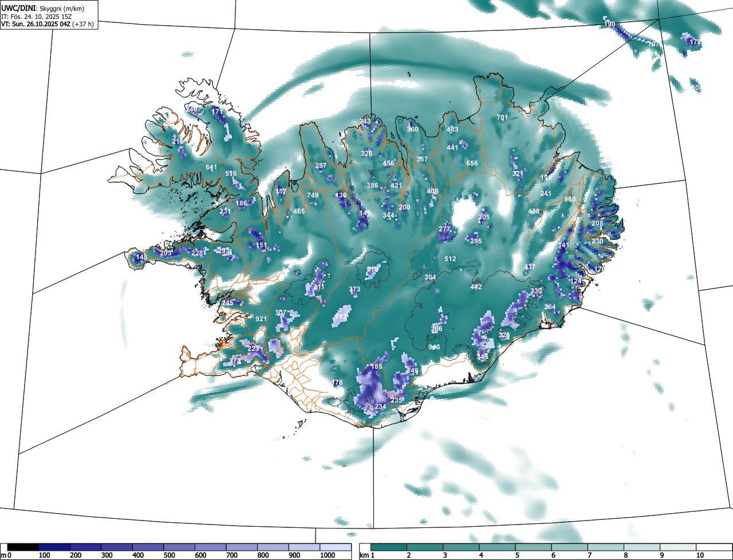The width and height of the screenshot is (733, 560).
Task: Click the '1000' label on the metre scale
Action: pyautogui.click(x=327, y=555)
